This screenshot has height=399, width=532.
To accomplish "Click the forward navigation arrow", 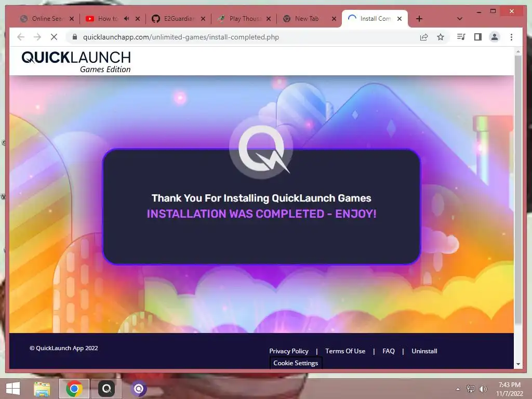I will [37, 37].
